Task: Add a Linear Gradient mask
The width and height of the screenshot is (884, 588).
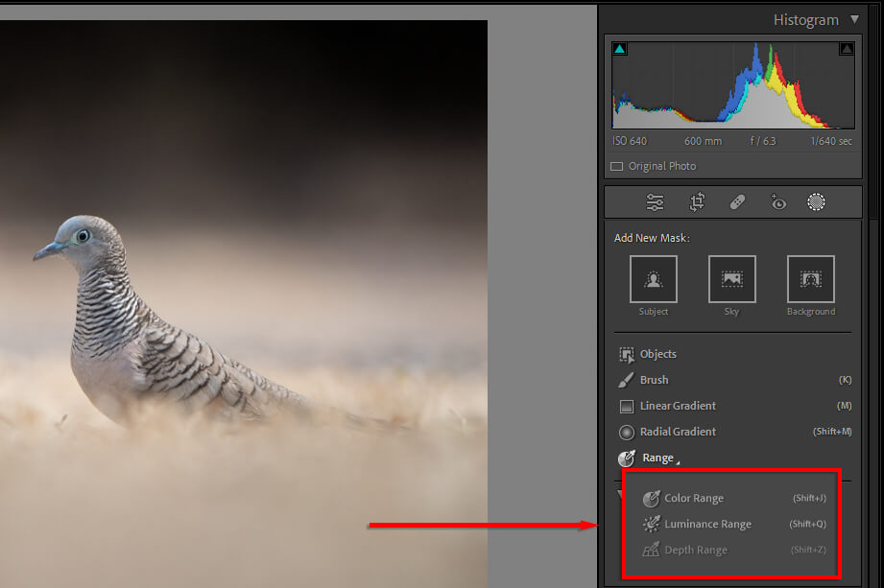Action: pos(678,407)
